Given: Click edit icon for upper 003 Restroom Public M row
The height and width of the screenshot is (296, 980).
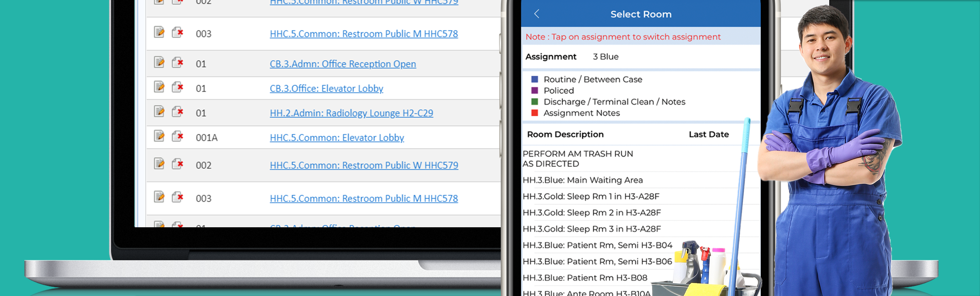Looking at the screenshot, I should (159, 32).
